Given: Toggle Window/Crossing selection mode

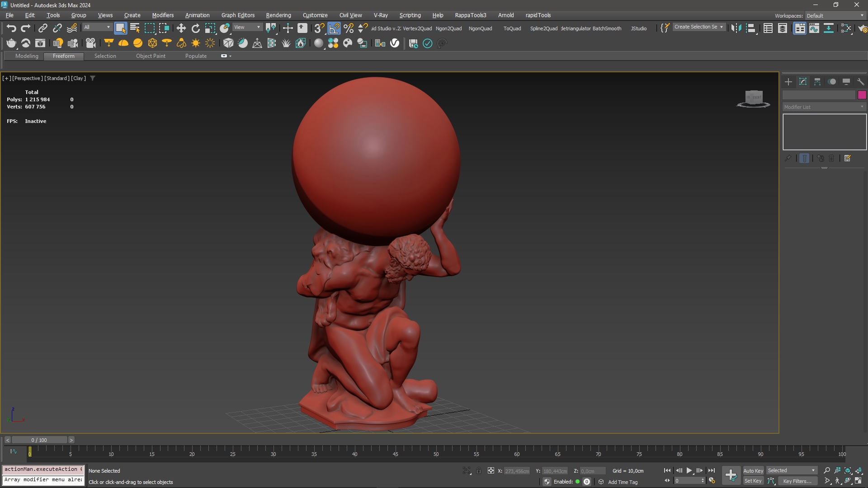Looking at the screenshot, I should pyautogui.click(x=164, y=28).
